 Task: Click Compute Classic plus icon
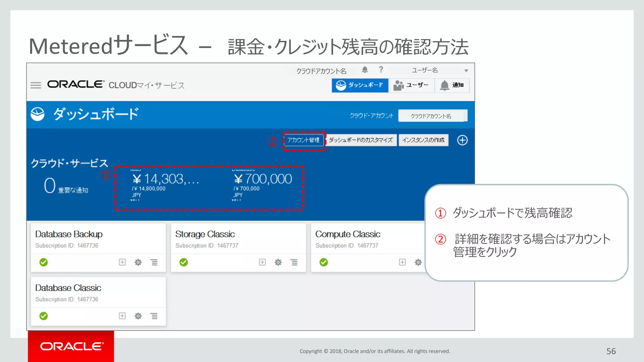pyautogui.click(x=402, y=262)
